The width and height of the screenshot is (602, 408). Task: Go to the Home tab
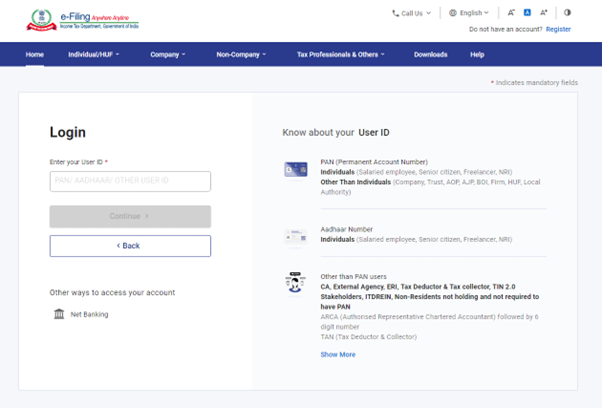pyautogui.click(x=35, y=55)
